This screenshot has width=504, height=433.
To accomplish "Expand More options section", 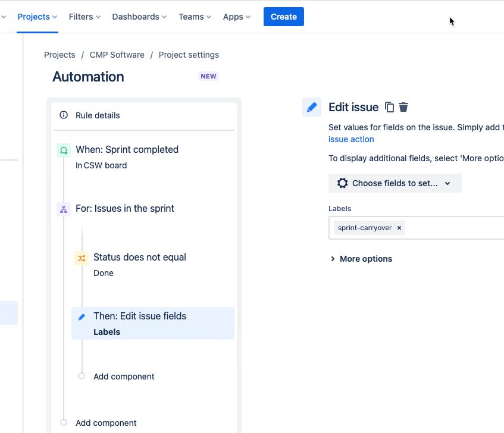I will [x=361, y=259].
